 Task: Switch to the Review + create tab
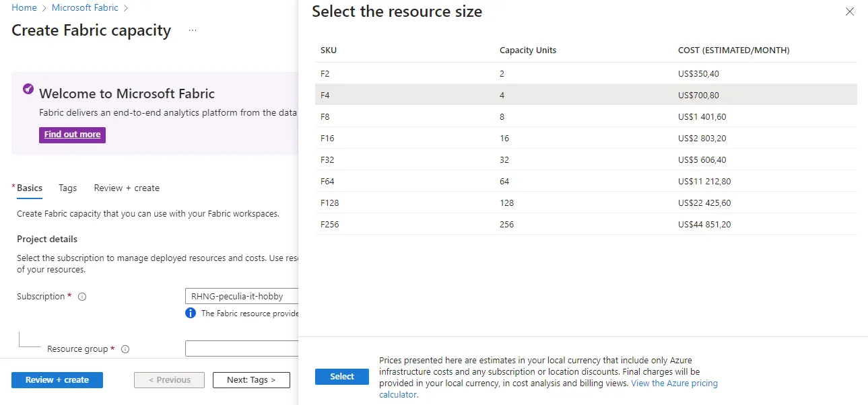tap(127, 188)
